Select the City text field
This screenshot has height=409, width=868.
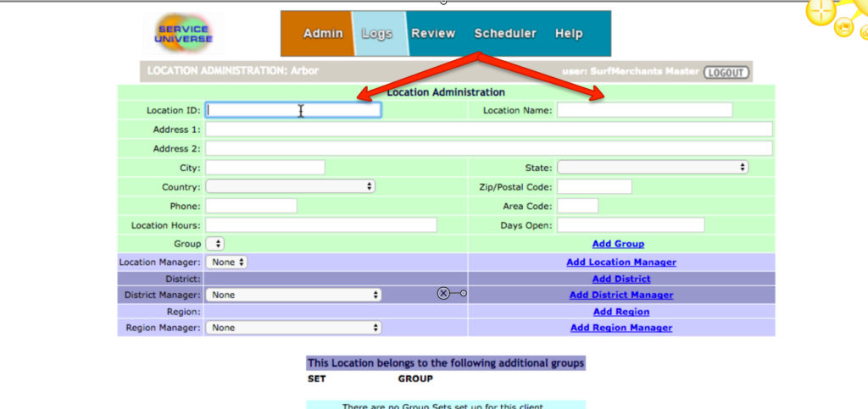(265, 167)
